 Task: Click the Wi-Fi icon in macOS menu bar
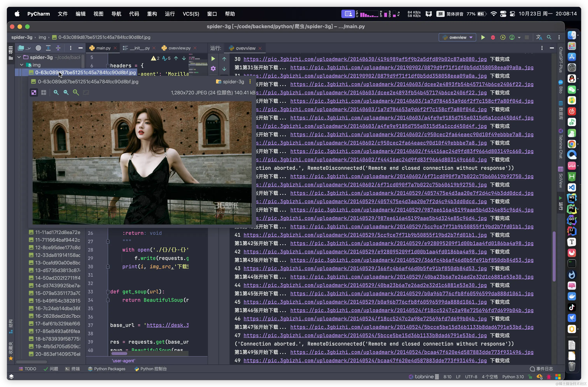[493, 14]
